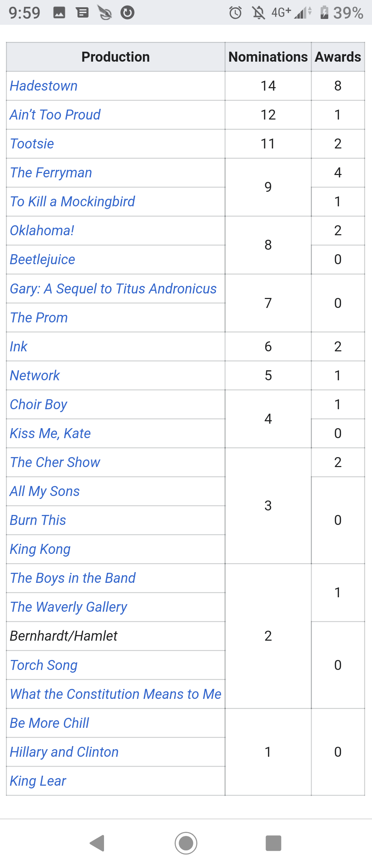Viewport: 372px width, 868px height.
Task: Tap the muted notifications bell icon
Action: pyautogui.click(x=258, y=13)
